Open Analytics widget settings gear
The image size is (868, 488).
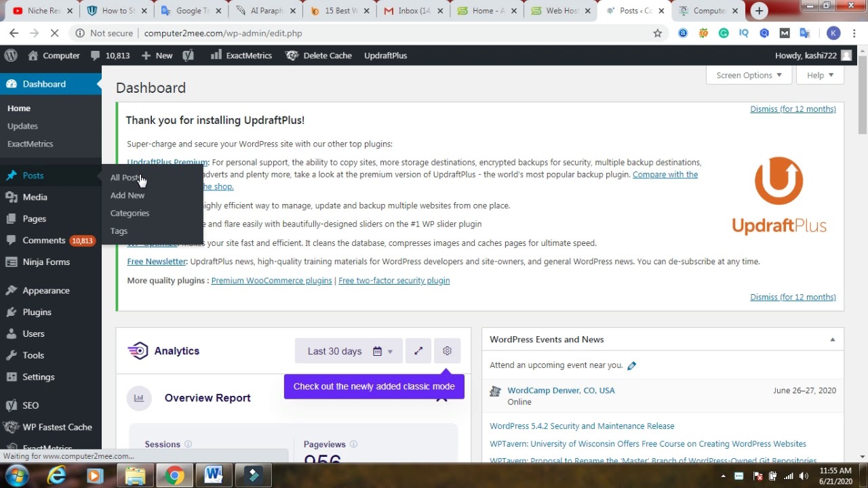[447, 351]
